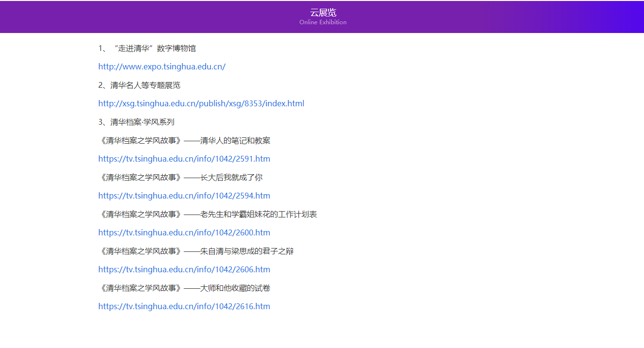Image resolution: width=644 pixels, height=348 pixels.
Task: Open the info/1042/2616.htm link
Action: coord(184,307)
